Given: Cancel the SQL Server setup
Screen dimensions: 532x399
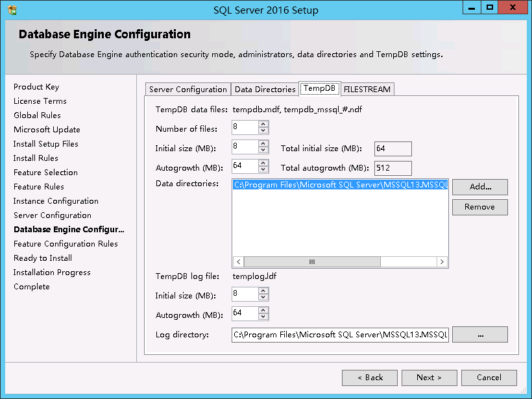Looking at the screenshot, I should point(489,378).
